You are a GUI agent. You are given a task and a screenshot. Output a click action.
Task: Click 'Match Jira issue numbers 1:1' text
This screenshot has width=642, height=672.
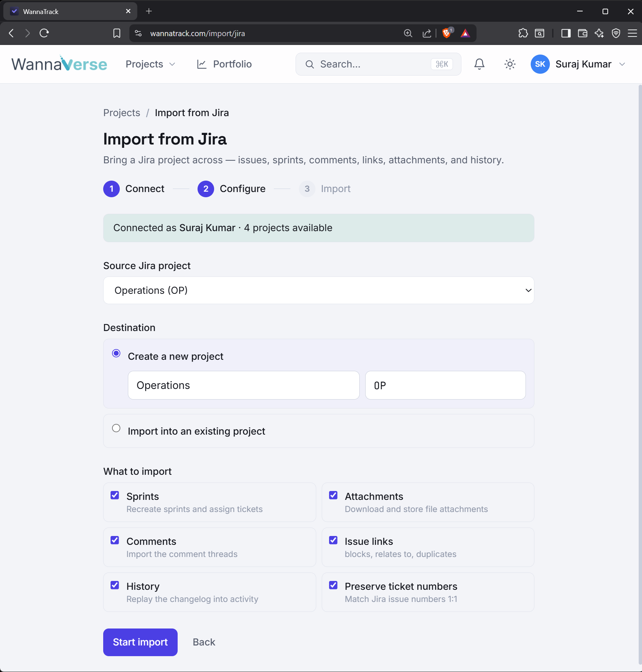(401, 599)
